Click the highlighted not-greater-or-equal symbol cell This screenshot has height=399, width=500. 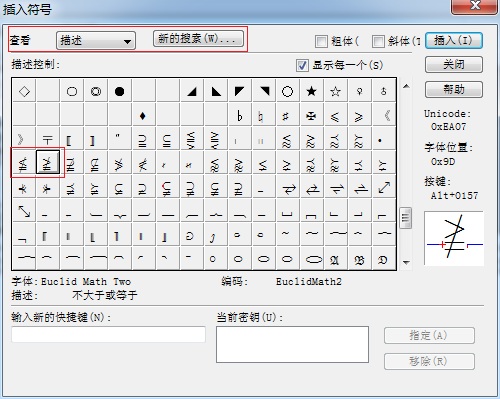(48, 162)
